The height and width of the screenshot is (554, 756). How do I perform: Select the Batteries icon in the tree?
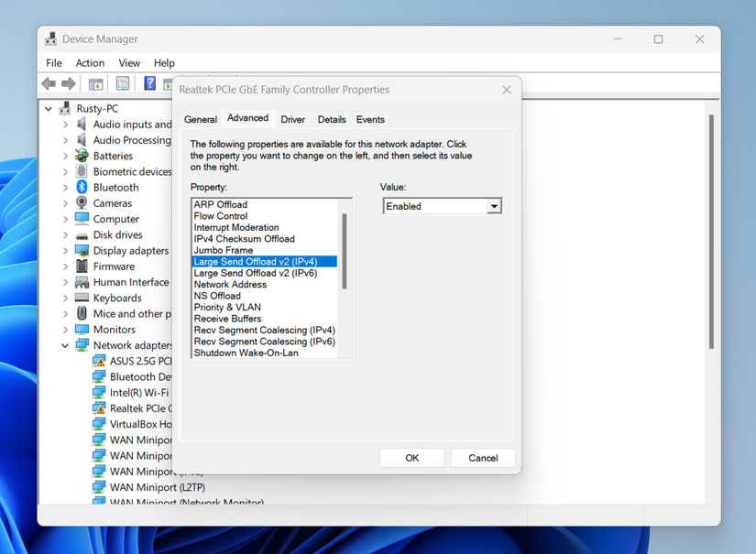(x=82, y=156)
